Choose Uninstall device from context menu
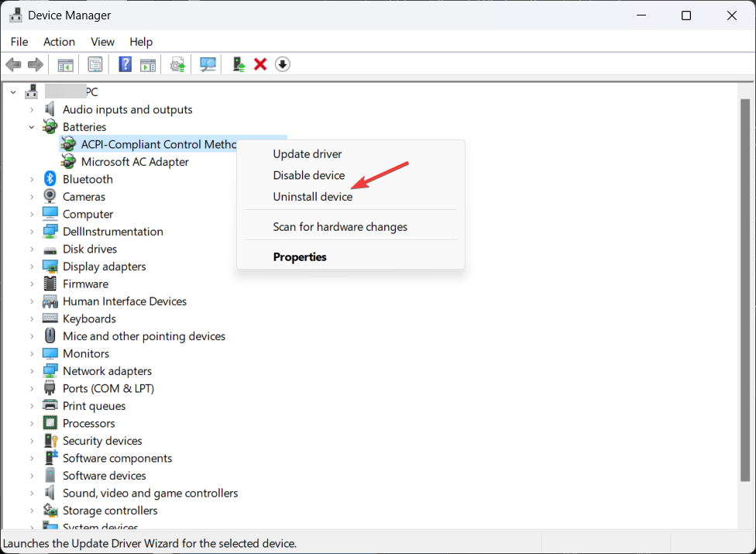 coord(351,196)
